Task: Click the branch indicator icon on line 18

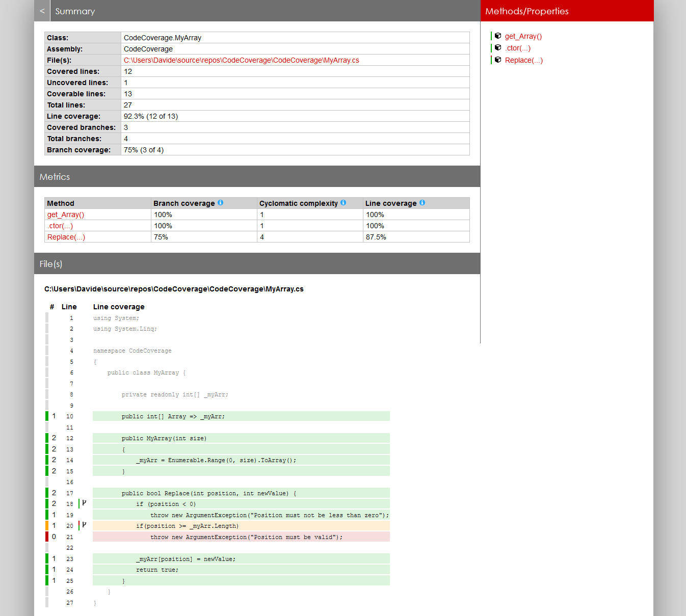Action: pyautogui.click(x=84, y=503)
